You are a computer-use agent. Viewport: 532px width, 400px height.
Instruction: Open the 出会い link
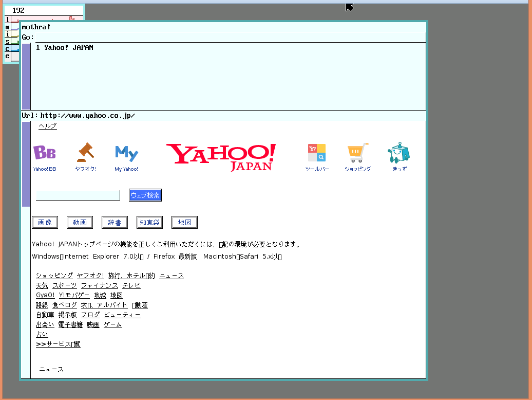click(x=45, y=324)
